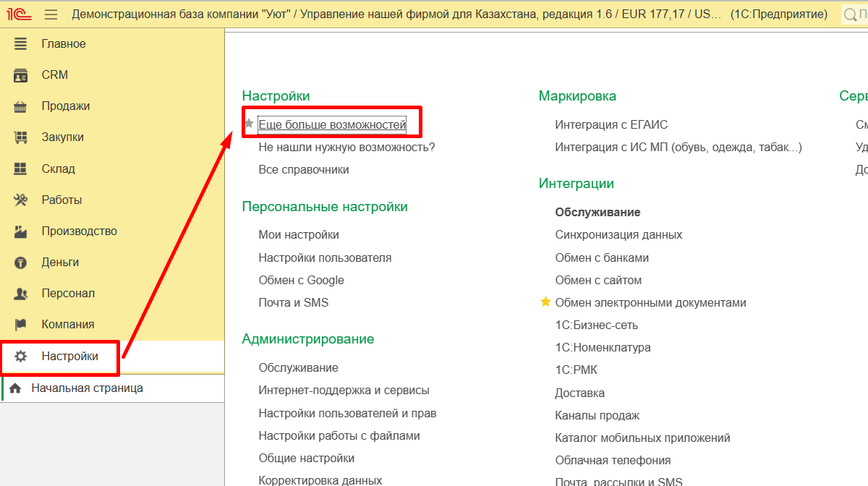This screenshot has width=868, height=486.
Task: Open Мои настройки link
Action: click(299, 235)
